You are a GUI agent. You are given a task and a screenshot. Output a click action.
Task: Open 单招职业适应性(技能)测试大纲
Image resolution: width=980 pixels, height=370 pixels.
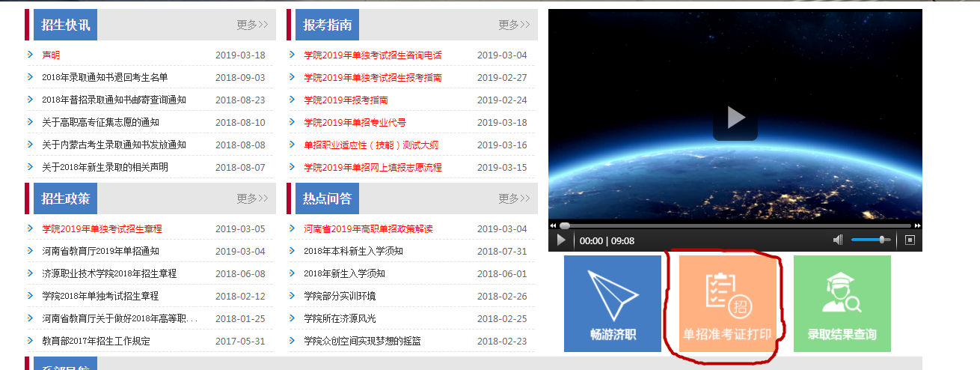(x=371, y=145)
